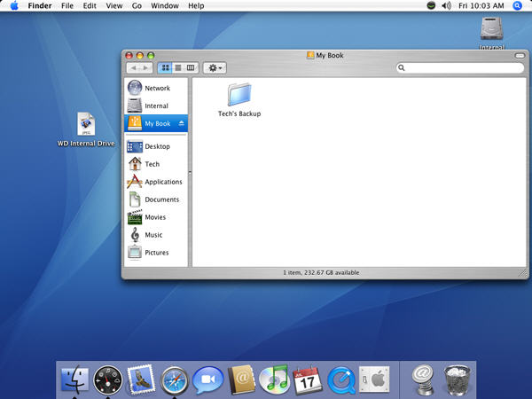Open Spotlight search in menu bar

pyautogui.click(x=517, y=6)
